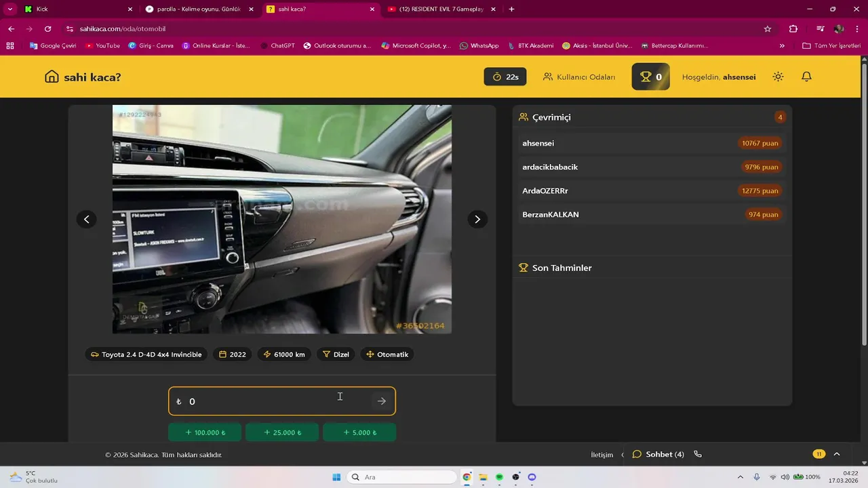Open the browser extensions puzzle icon
868x488 pixels.
(x=793, y=28)
